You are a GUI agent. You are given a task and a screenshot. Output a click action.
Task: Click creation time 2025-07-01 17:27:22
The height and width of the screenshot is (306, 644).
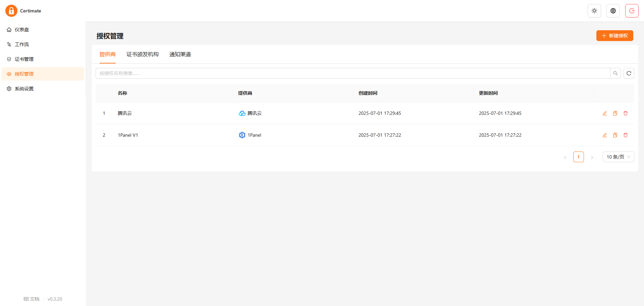click(380, 135)
